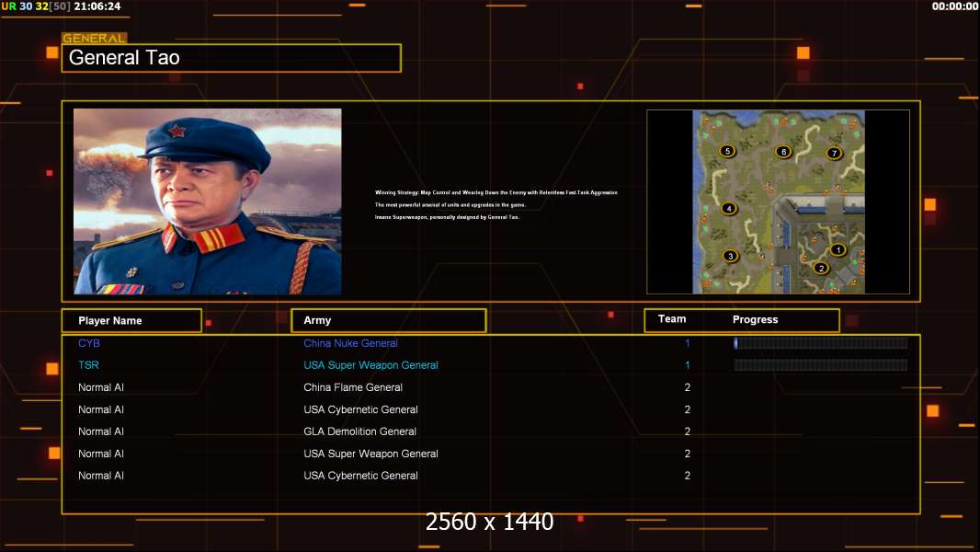
Task: Click the 00:00:00 timer at top right
Action: click(x=955, y=6)
